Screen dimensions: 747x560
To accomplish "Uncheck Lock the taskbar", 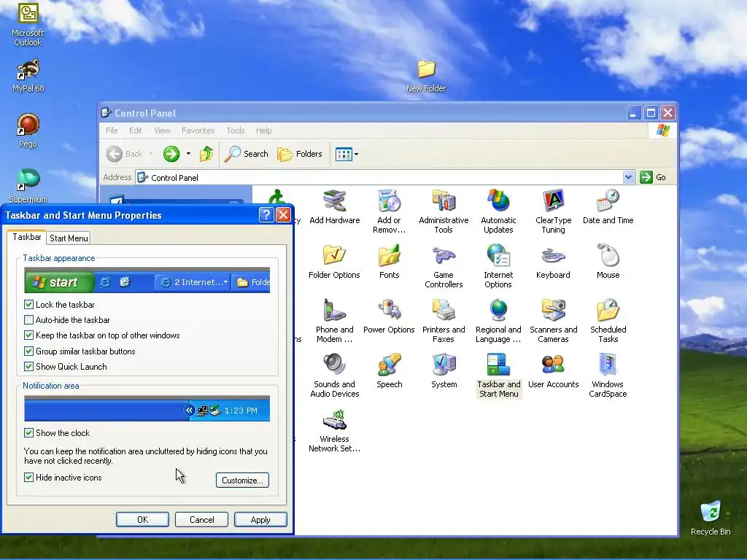I will (x=28, y=305).
